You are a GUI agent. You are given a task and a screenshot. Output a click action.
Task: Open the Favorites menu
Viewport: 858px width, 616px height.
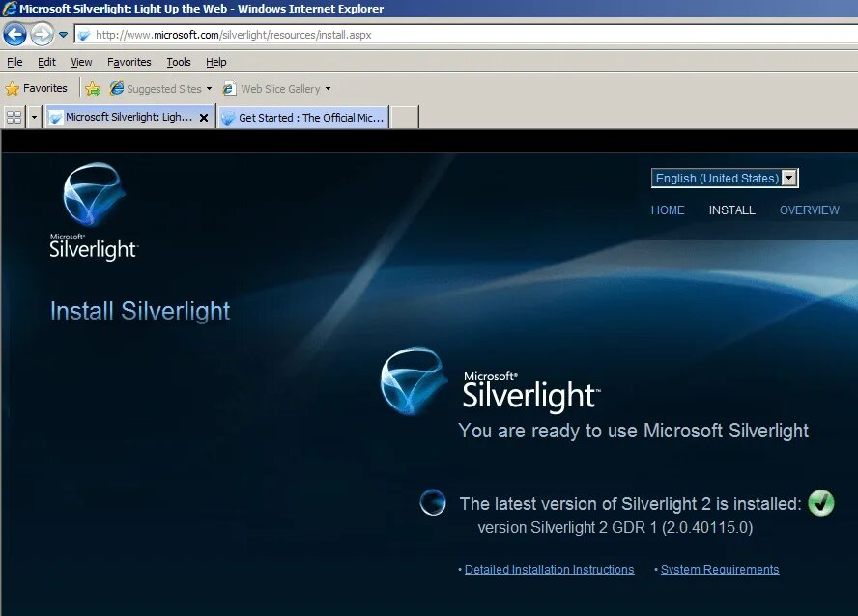(129, 62)
